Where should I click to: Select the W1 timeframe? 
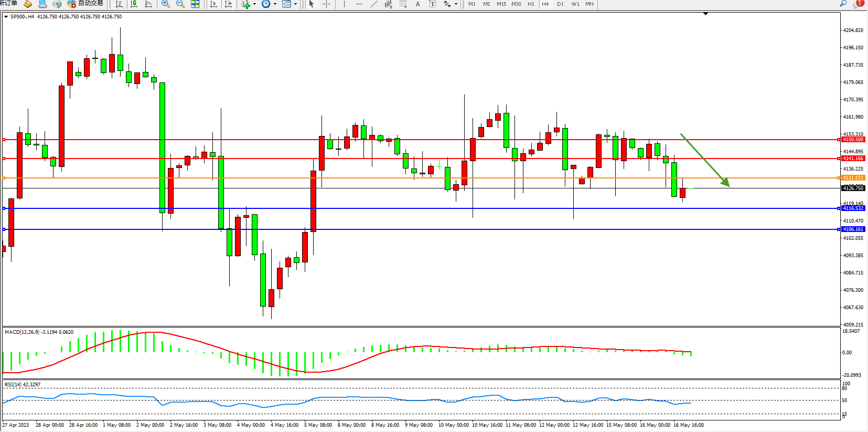click(x=575, y=4)
